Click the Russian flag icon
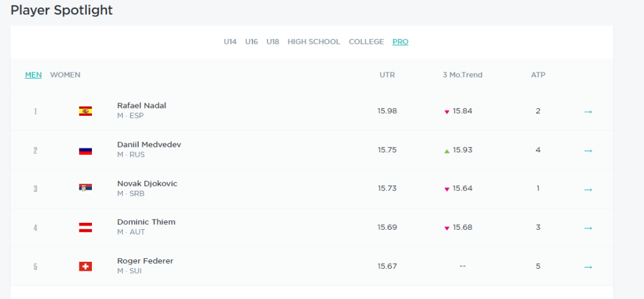The image size is (644, 299). pyautogui.click(x=85, y=150)
